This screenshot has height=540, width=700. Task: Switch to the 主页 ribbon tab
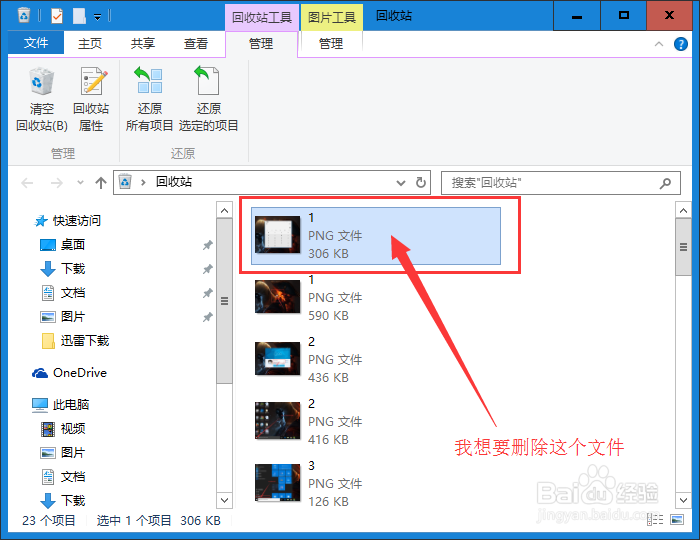[x=90, y=43]
